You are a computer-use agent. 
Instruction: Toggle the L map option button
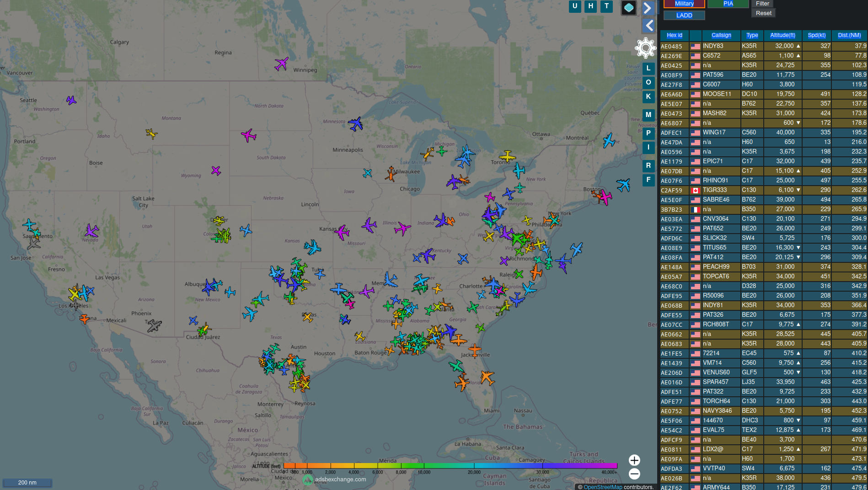coord(648,68)
